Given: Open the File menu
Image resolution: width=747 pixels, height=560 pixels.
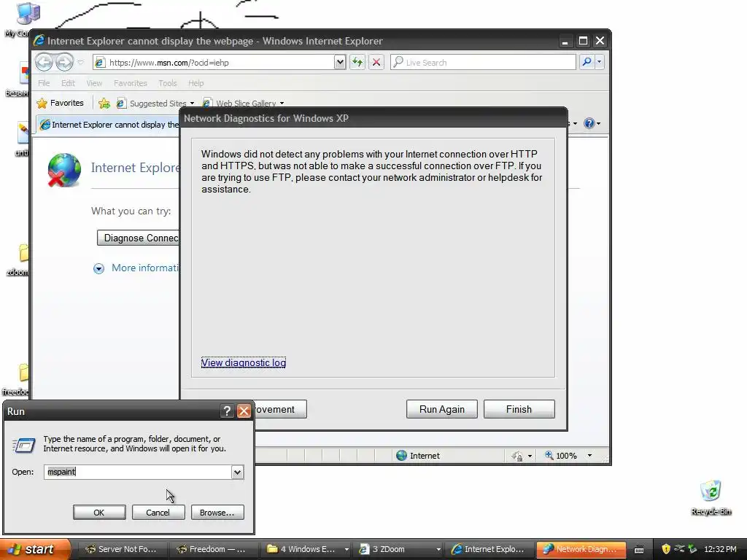Looking at the screenshot, I should 44,83.
